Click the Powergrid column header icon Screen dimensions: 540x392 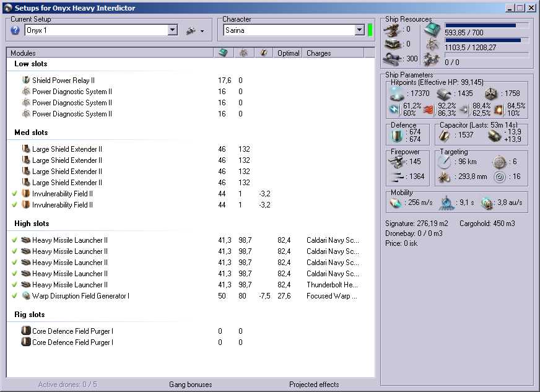[243, 53]
